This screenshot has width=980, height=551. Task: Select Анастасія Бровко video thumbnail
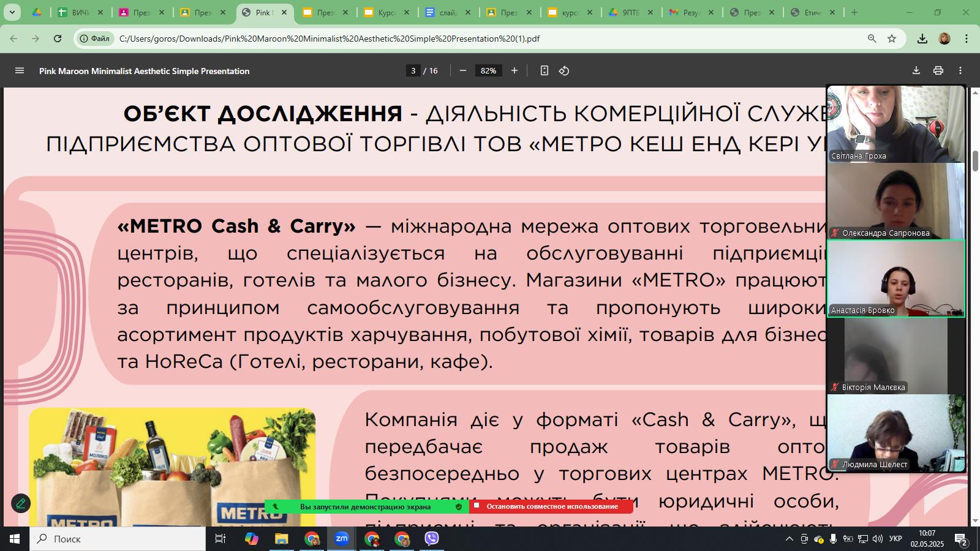[x=896, y=278]
